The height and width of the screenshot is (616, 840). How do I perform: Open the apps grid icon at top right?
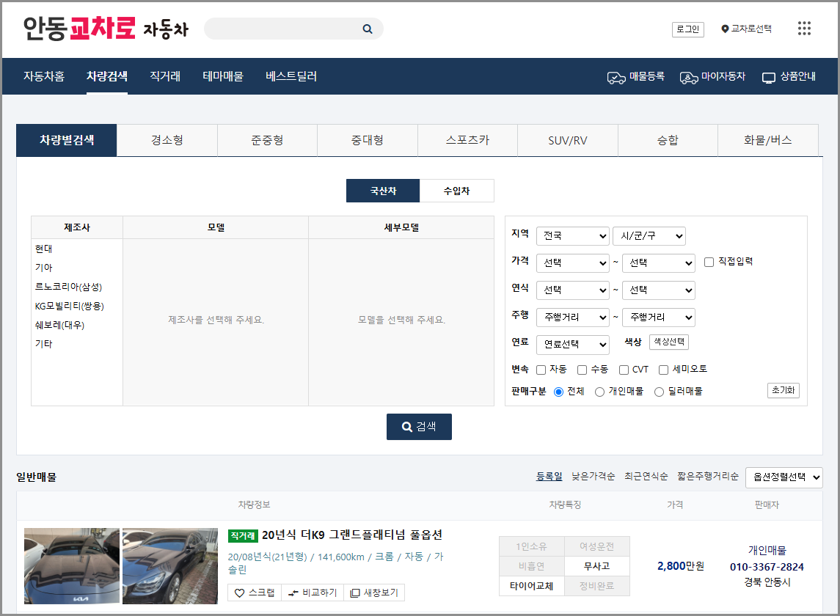(804, 28)
